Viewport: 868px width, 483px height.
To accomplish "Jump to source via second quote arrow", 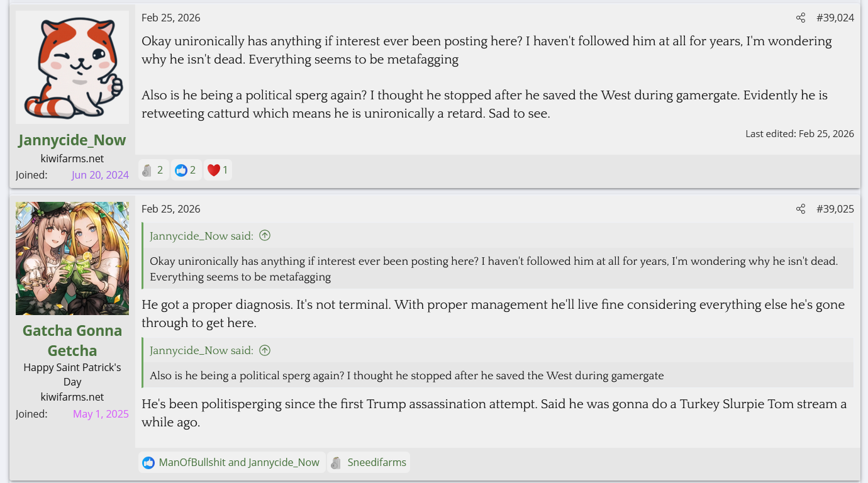I will [265, 350].
